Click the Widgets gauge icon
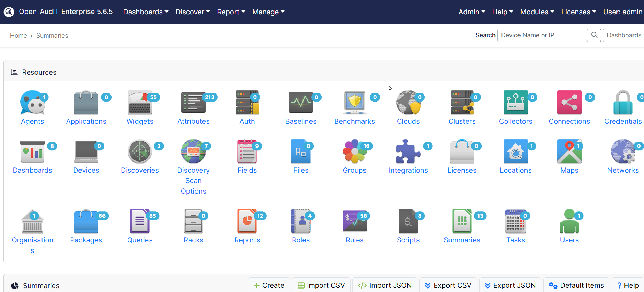Screen dimensions: 644x292 pyautogui.click(x=140, y=103)
